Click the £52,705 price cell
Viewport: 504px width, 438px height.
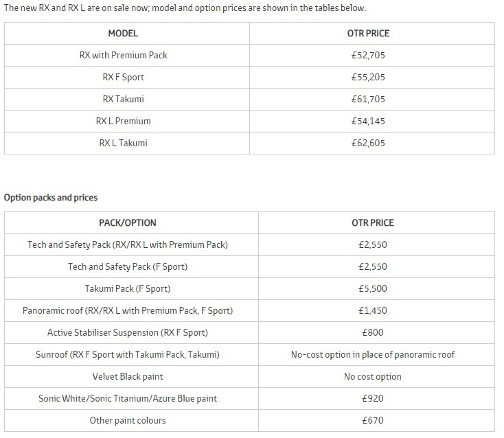point(368,55)
